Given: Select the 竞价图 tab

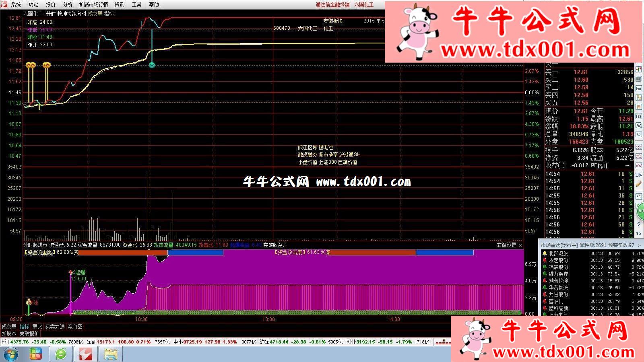Looking at the screenshot, I should pos(75,327).
